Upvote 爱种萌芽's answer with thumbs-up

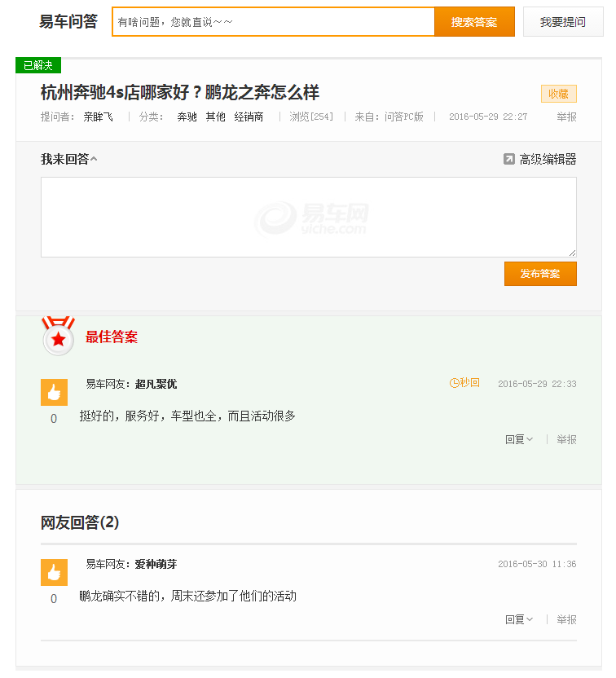[54, 573]
